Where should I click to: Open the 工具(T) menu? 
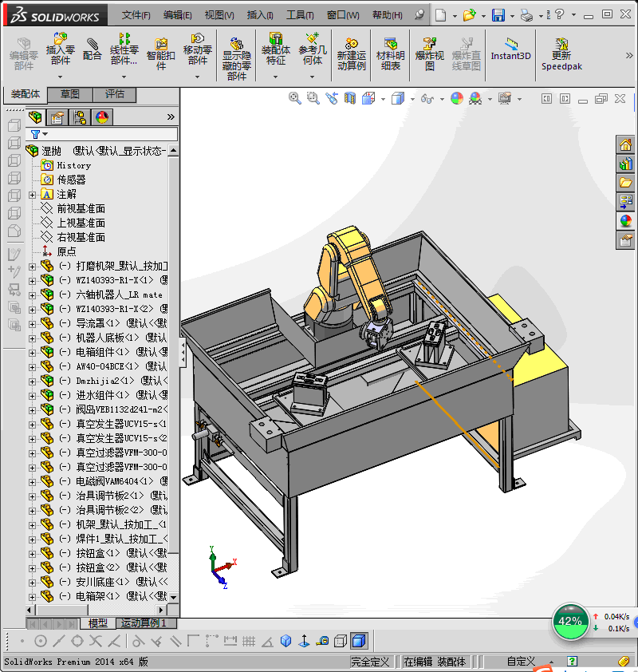click(x=300, y=15)
